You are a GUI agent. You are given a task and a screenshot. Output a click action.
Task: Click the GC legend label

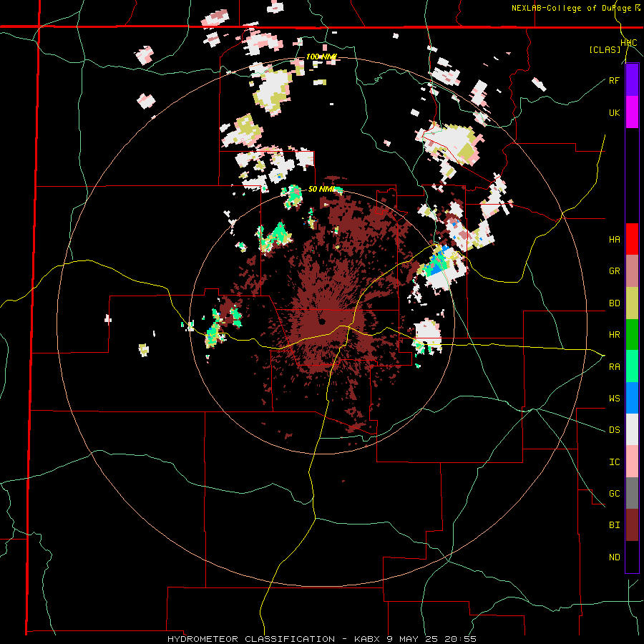point(614,494)
